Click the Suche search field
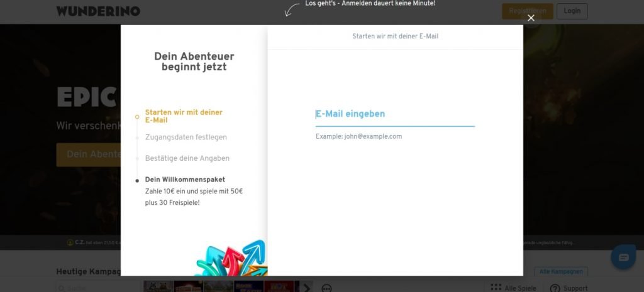644x292 pixels. [94, 288]
